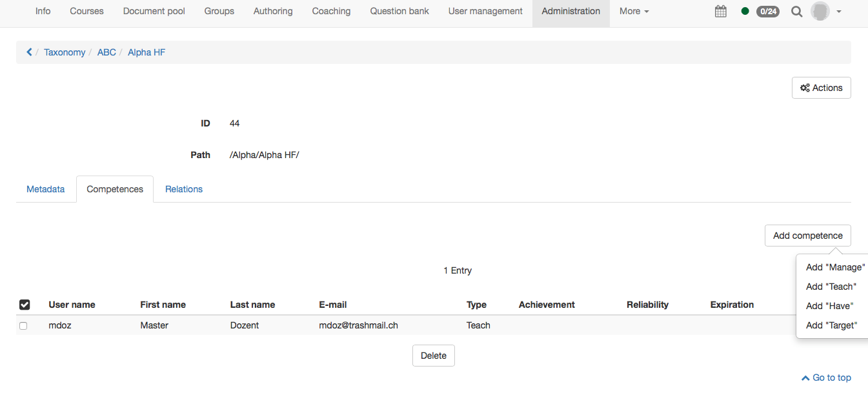
Task: Select the Administration gear icon in Actions
Action: click(x=805, y=87)
